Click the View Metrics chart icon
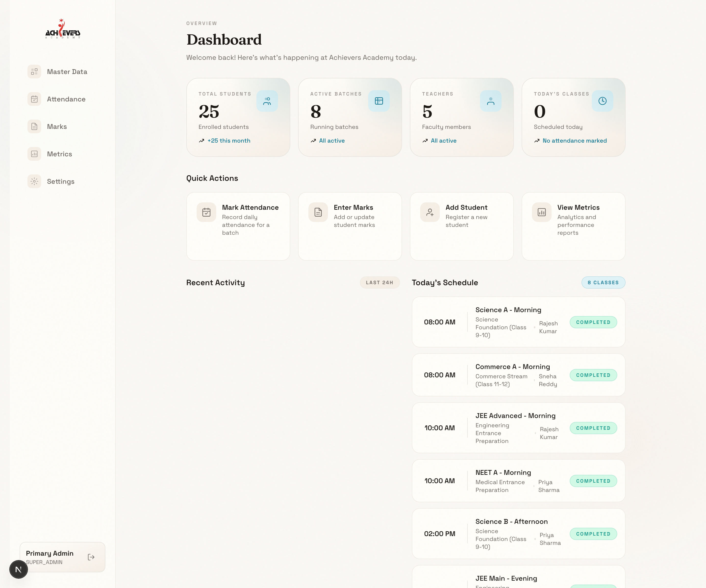This screenshot has width=706, height=588. point(542,212)
